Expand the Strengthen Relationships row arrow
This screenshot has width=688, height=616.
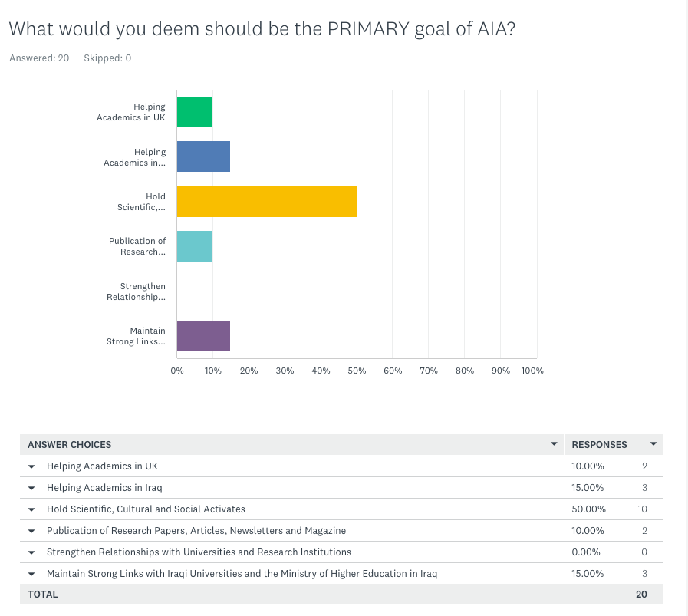click(x=31, y=552)
